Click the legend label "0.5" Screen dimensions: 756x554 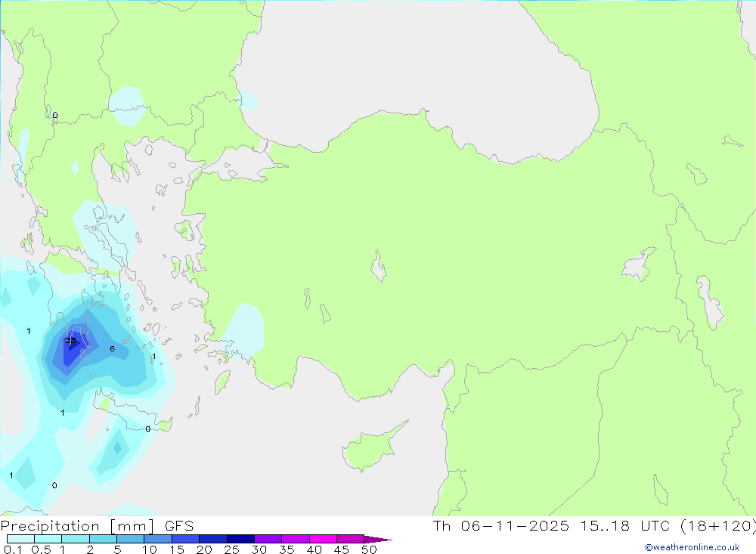click(41, 549)
